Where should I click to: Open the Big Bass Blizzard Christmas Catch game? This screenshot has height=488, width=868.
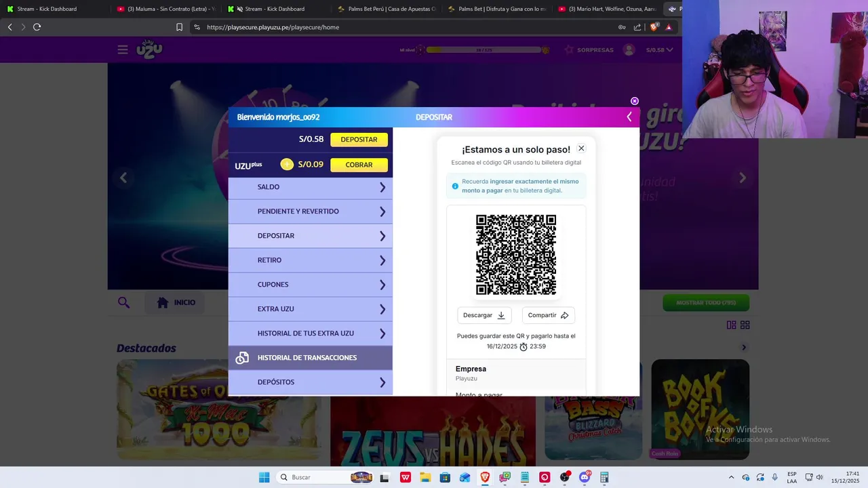[593, 429]
